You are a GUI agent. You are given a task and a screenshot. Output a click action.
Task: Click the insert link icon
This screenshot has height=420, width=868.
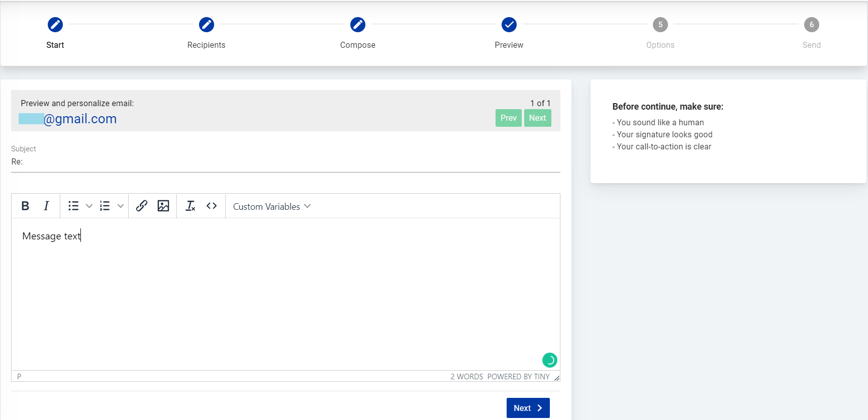[x=142, y=206]
